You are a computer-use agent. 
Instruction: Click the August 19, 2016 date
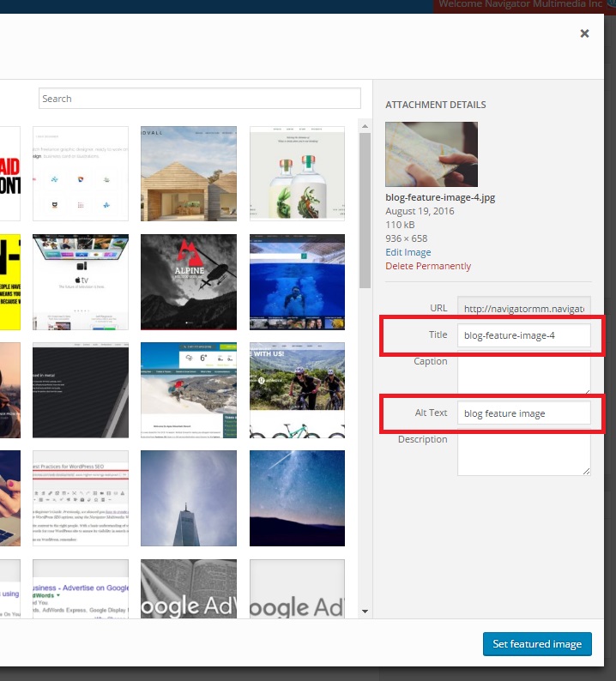point(420,211)
